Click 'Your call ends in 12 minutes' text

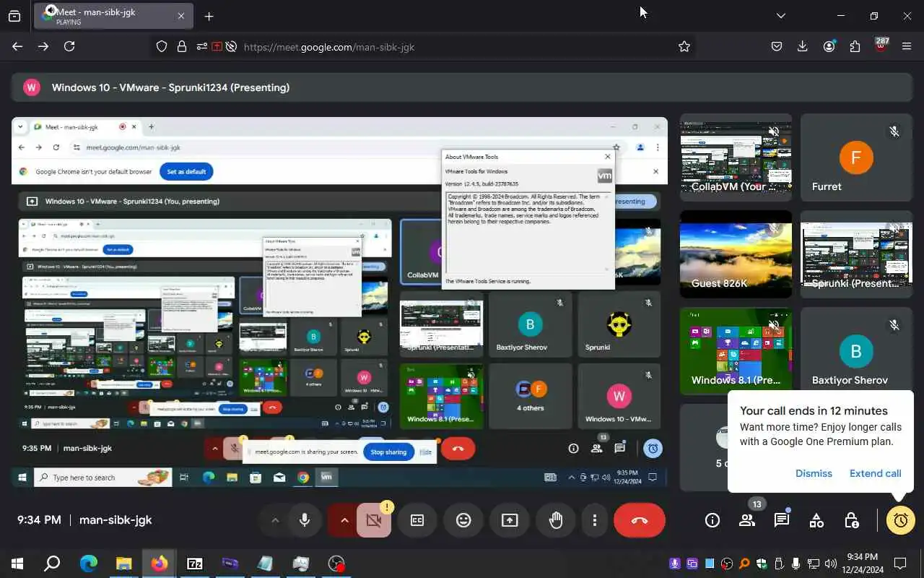point(814,410)
